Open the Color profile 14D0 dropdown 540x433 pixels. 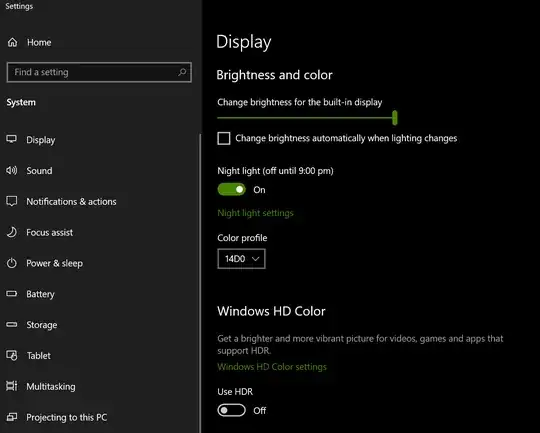pyautogui.click(x=241, y=259)
